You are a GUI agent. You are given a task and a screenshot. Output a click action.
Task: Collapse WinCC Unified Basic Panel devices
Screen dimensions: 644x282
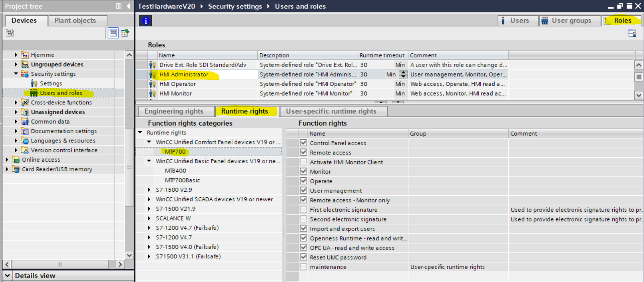tap(149, 161)
